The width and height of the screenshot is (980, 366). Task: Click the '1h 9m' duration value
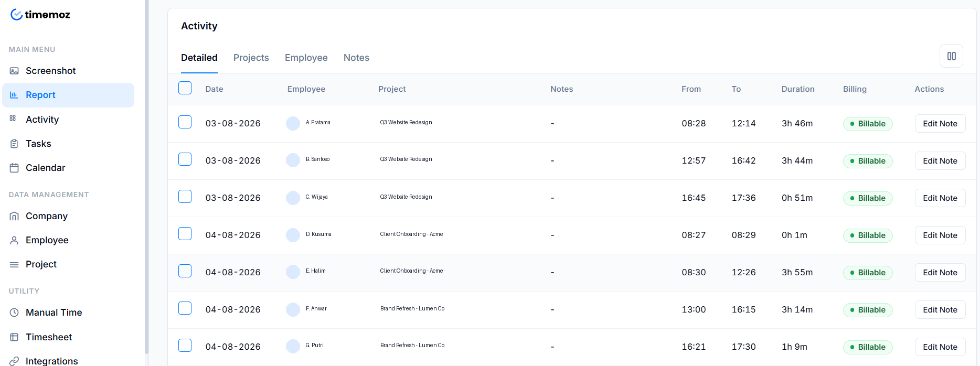click(794, 347)
